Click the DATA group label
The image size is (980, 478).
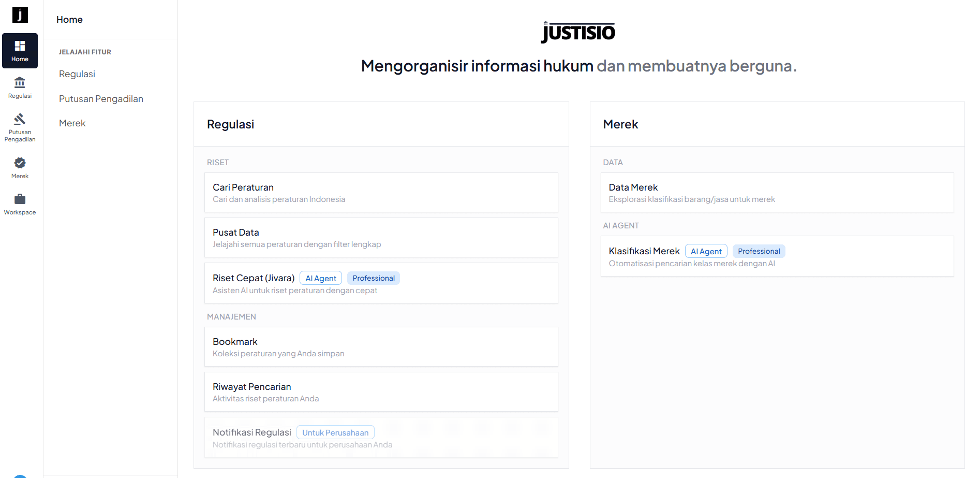click(x=613, y=163)
